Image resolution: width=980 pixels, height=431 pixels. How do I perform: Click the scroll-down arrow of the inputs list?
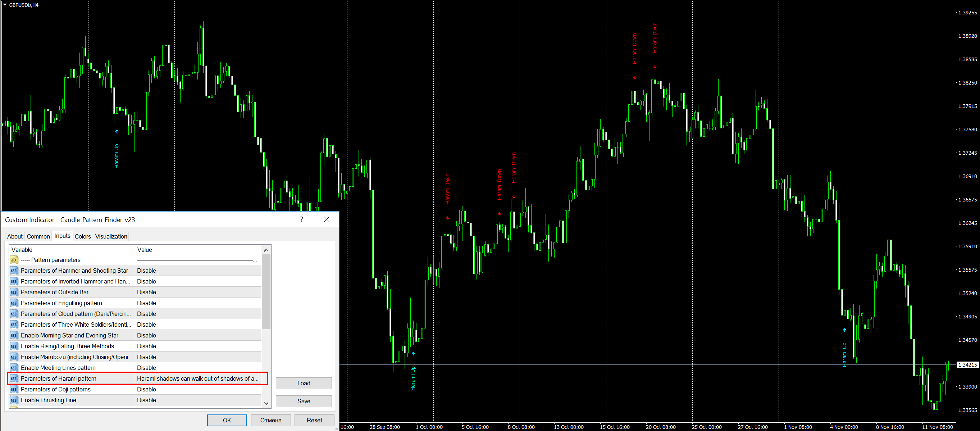tap(266, 403)
